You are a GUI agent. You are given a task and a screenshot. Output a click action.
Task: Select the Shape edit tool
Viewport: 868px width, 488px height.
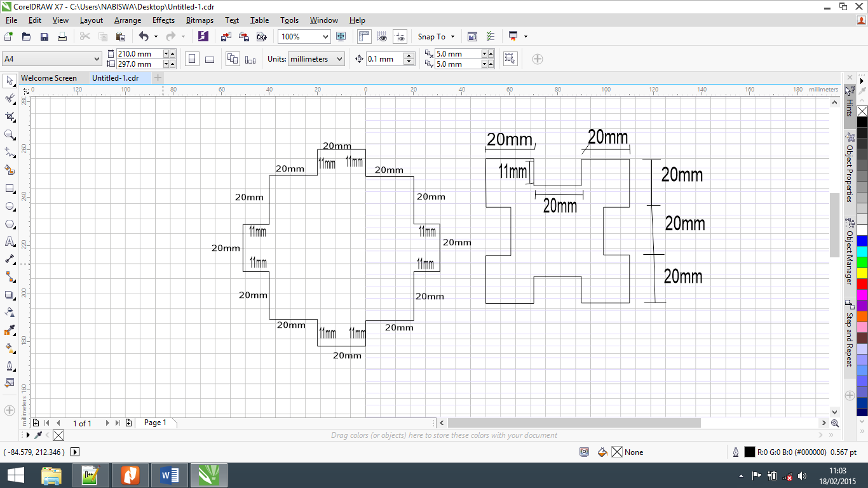[10, 98]
